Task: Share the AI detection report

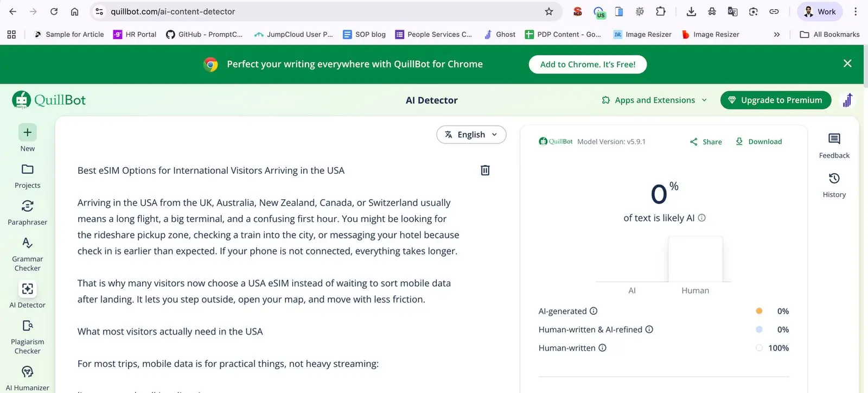Action: (x=706, y=142)
